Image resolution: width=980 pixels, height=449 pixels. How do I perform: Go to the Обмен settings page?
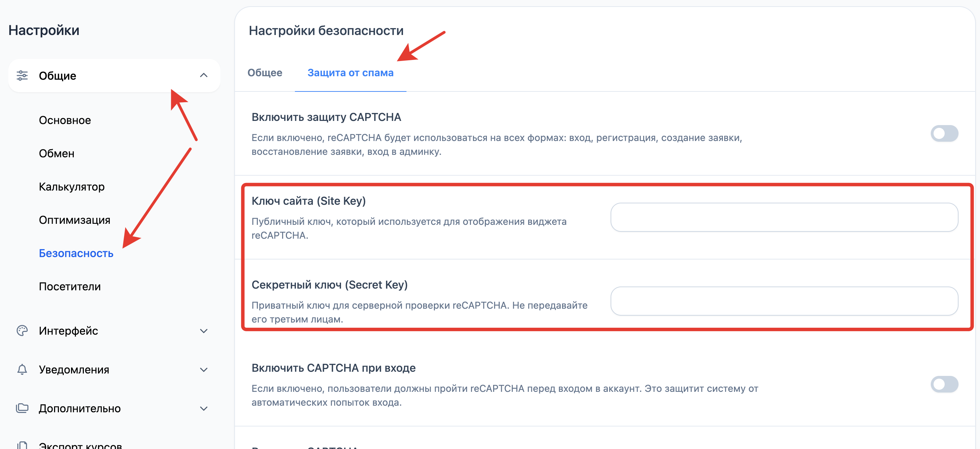[x=57, y=153]
